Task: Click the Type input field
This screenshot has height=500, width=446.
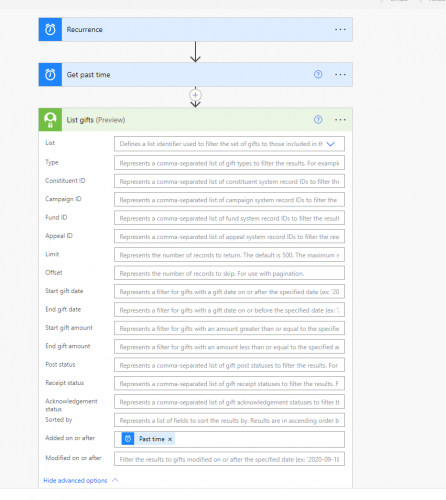Action: pos(229,163)
